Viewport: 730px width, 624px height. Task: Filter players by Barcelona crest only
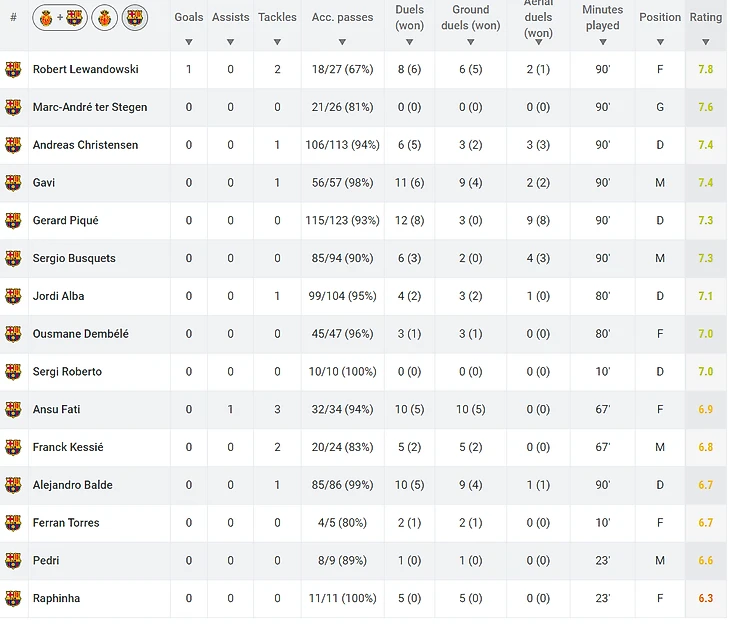(x=134, y=17)
